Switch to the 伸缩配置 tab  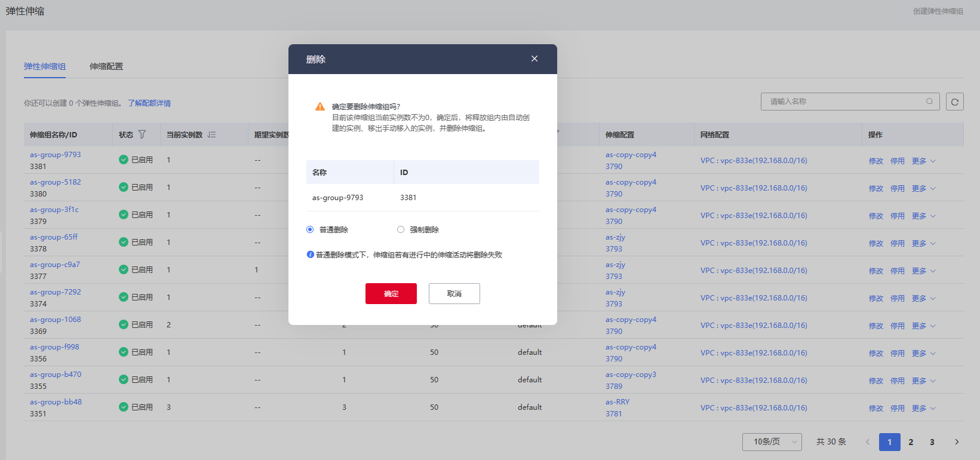tap(106, 66)
